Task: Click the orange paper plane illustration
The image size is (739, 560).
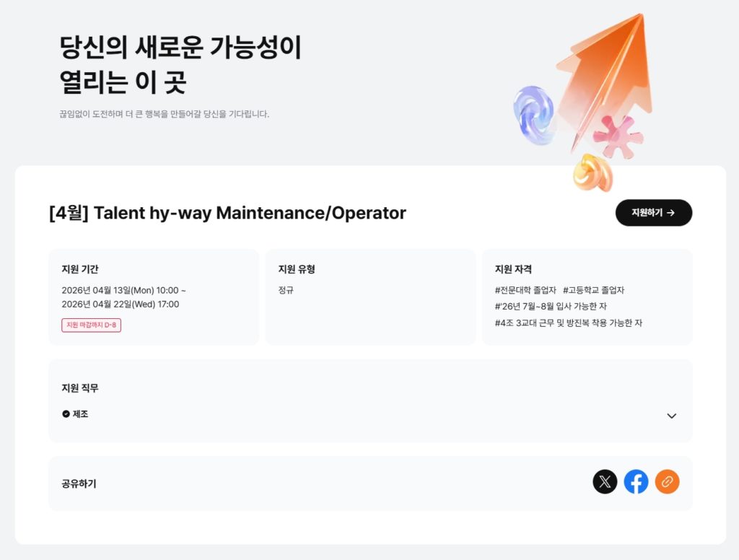Action: [605, 72]
